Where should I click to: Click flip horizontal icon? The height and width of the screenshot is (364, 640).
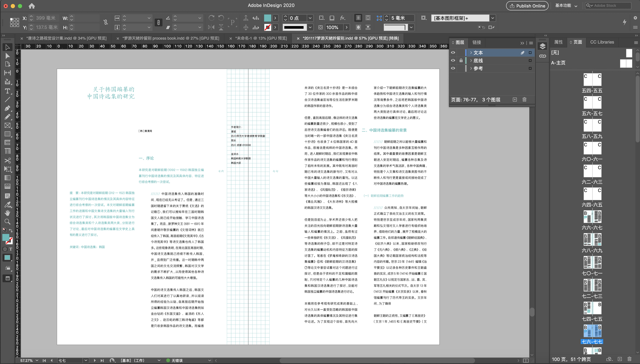pos(211,27)
